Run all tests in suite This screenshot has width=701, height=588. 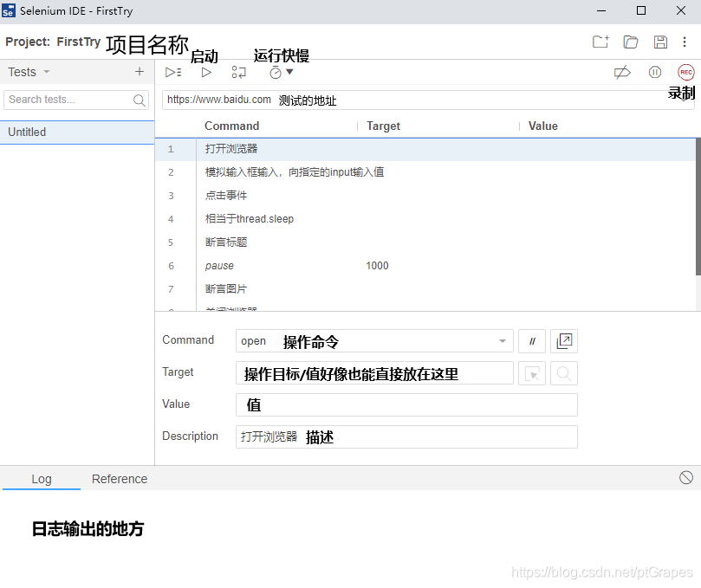[172, 73]
